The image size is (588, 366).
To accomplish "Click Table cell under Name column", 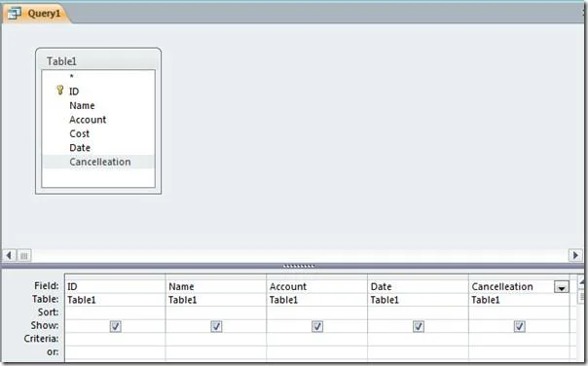I will [216, 300].
